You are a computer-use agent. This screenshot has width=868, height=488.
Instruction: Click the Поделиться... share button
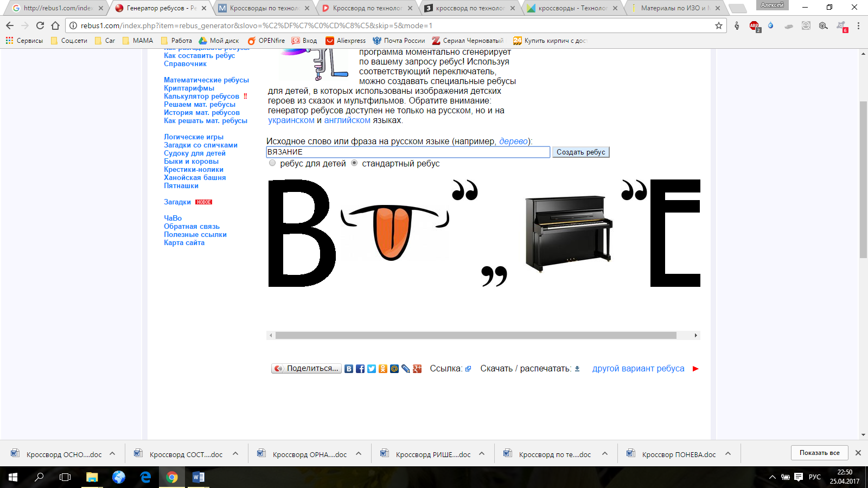point(307,369)
